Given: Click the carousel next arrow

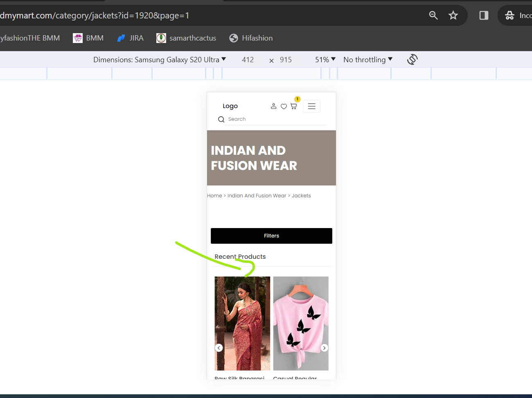Looking at the screenshot, I should 324,348.
